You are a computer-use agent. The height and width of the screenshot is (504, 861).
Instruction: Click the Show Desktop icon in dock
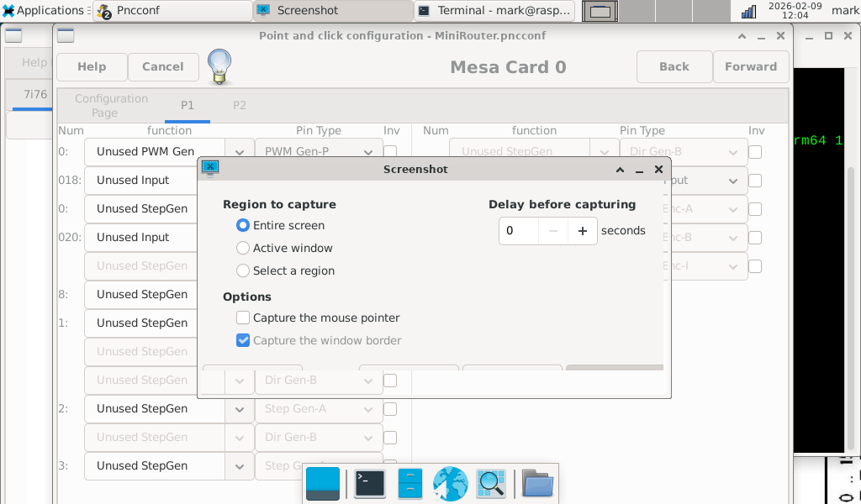point(323,484)
